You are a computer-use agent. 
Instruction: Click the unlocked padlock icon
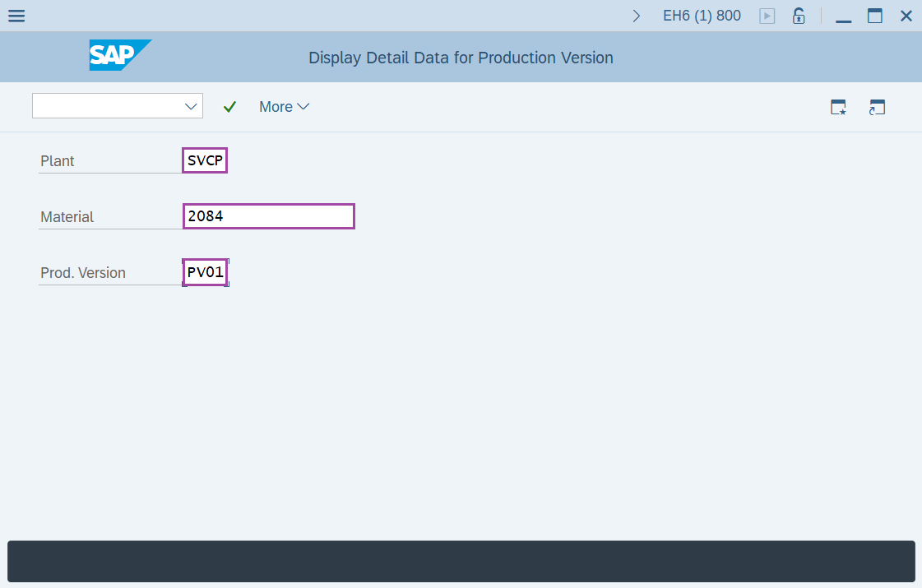(798, 16)
